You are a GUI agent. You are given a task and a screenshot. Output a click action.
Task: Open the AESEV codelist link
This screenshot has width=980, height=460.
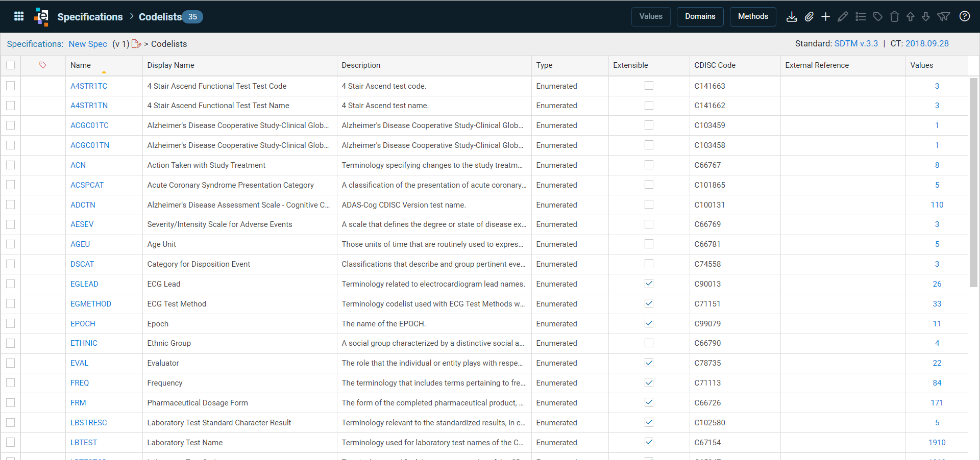[x=82, y=224]
